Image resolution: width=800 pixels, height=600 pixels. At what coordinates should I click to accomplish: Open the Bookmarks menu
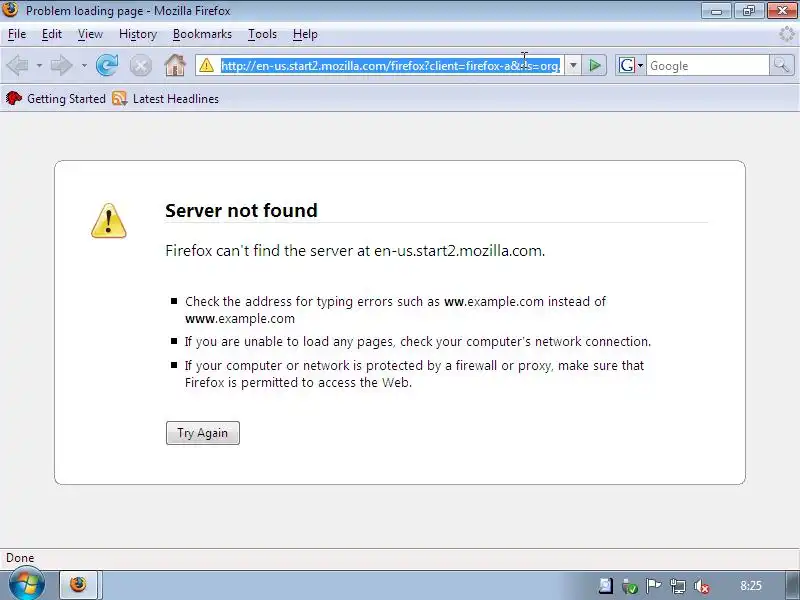[x=202, y=34]
